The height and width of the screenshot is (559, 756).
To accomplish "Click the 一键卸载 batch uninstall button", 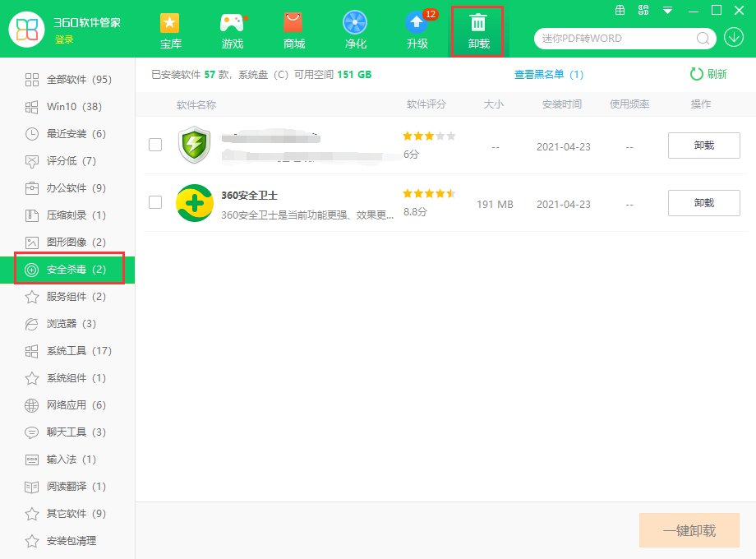I will (x=689, y=530).
